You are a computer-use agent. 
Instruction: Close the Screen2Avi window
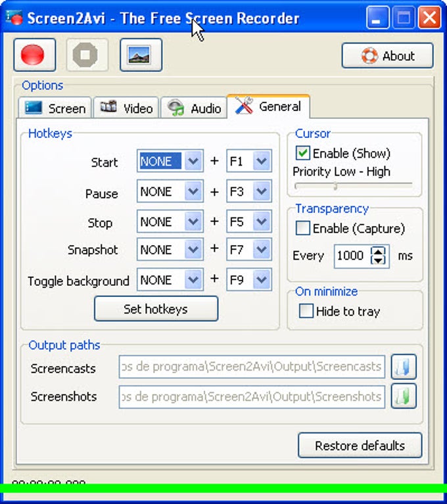tap(429, 18)
